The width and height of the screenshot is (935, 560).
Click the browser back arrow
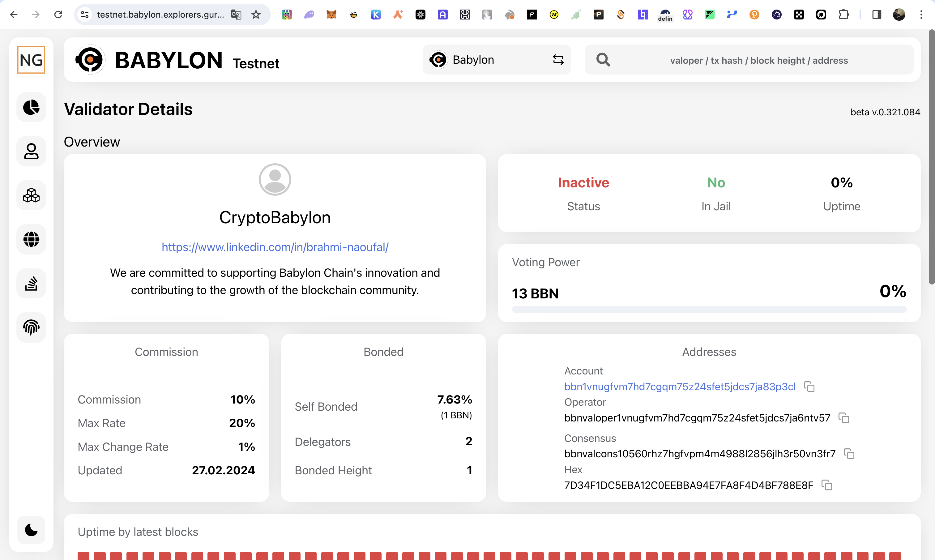[14, 14]
